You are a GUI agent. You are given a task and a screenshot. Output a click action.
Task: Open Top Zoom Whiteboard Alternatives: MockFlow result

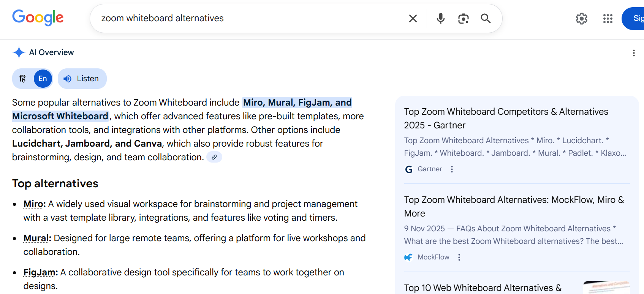[x=514, y=207]
